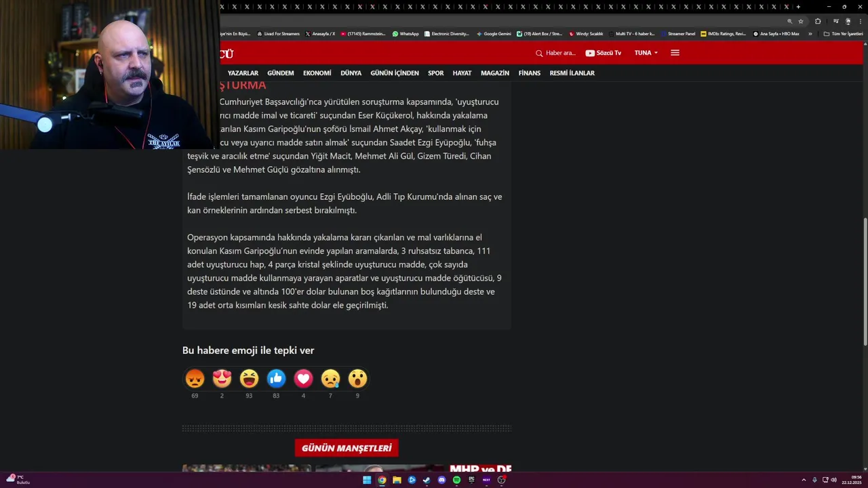Open the WhatsApp bookmark
Image resolution: width=868 pixels, height=488 pixels.
pyautogui.click(x=406, y=34)
